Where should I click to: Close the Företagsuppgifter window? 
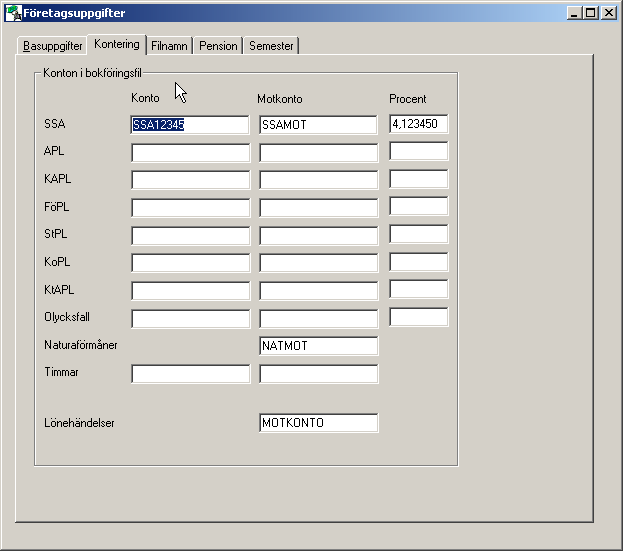click(609, 13)
